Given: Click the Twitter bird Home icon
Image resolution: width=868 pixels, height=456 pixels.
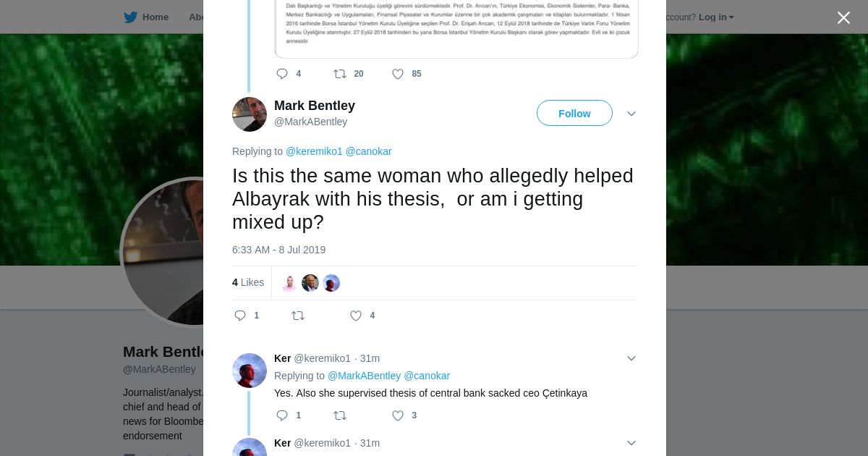Looking at the screenshot, I should (130, 17).
